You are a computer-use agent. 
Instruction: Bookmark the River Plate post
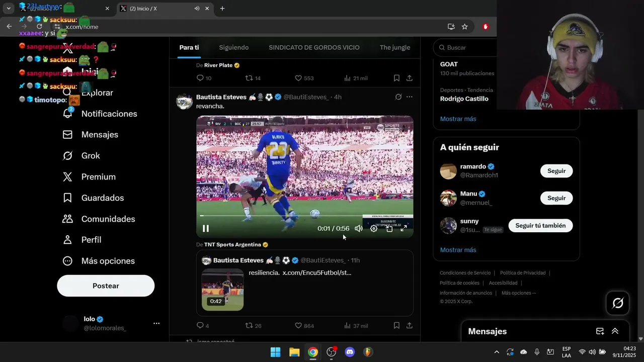[396, 78]
